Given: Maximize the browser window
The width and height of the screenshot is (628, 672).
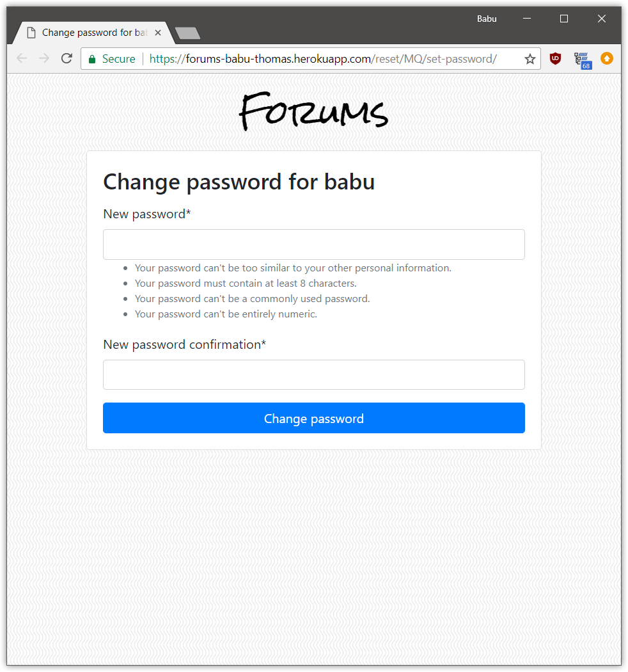Looking at the screenshot, I should (x=564, y=19).
